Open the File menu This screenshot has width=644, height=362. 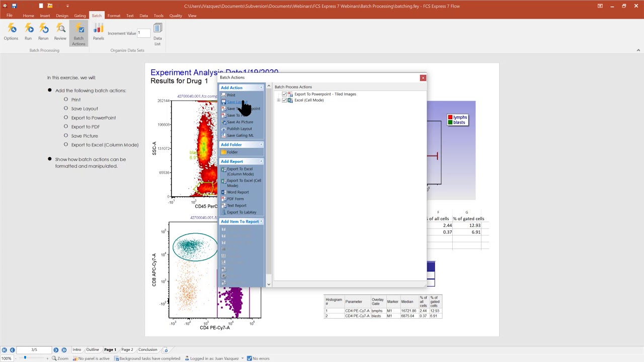(10, 16)
